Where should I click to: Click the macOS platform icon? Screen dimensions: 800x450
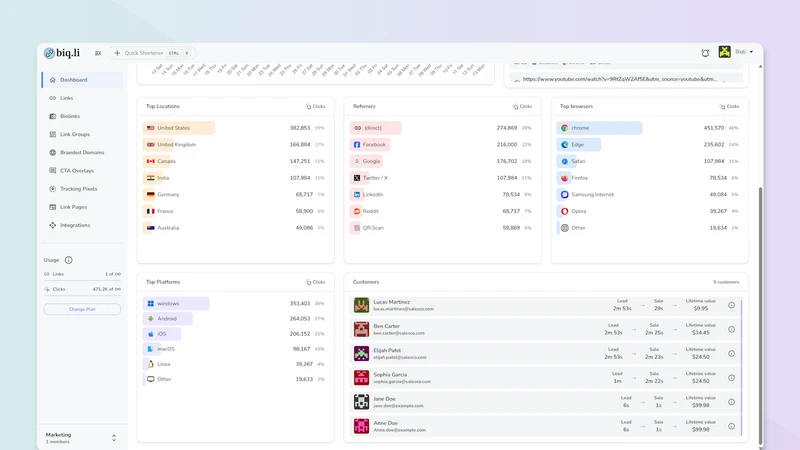151,349
